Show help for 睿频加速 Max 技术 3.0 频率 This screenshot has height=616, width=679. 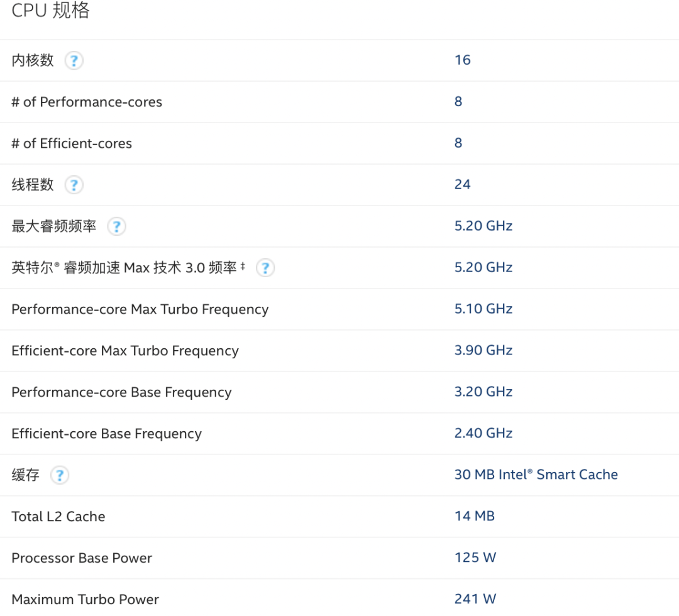click(265, 268)
